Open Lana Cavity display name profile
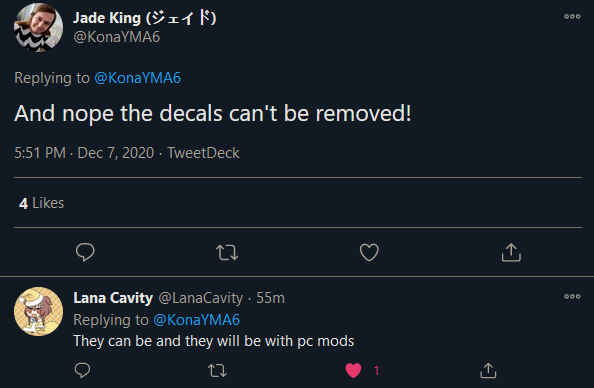594x388 pixels. pos(113,298)
